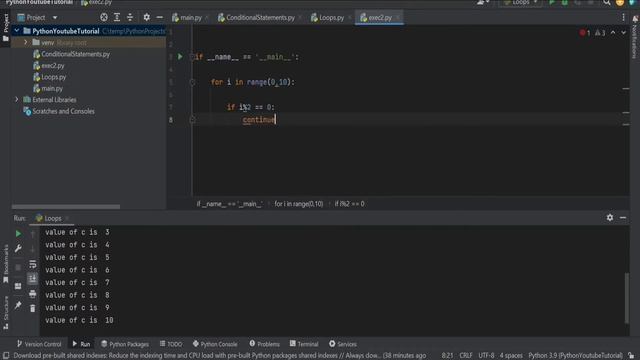This screenshot has height=360, width=640.
Task: Expand External Libraries node
Action: pos(17,100)
